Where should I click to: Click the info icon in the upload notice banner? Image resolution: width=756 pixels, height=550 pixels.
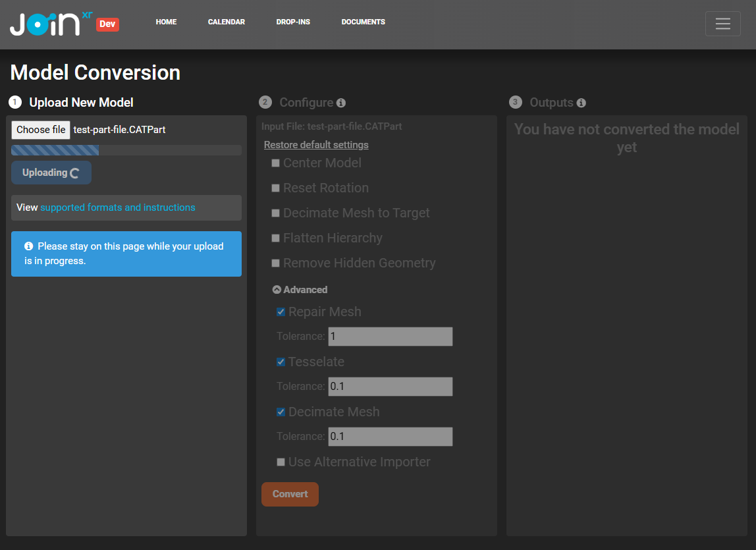(28, 245)
